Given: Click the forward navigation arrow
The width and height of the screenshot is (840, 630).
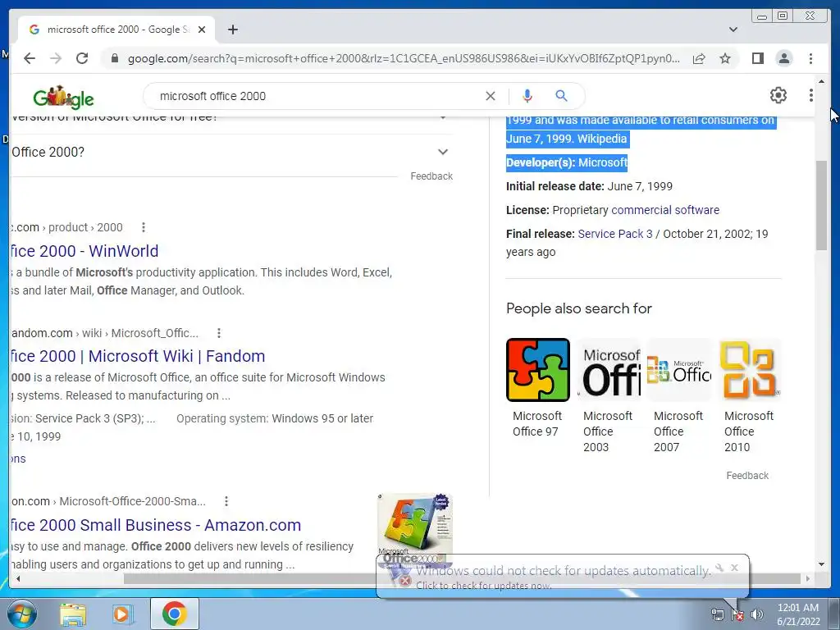Looking at the screenshot, I should (56, 58).
